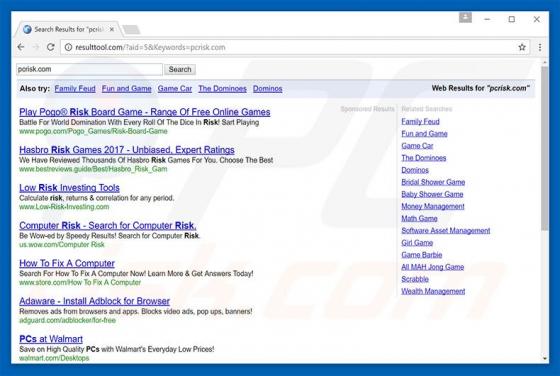Open related search Money Management
Viewport: 560px width, 376px height.
(x=433, y=207)
